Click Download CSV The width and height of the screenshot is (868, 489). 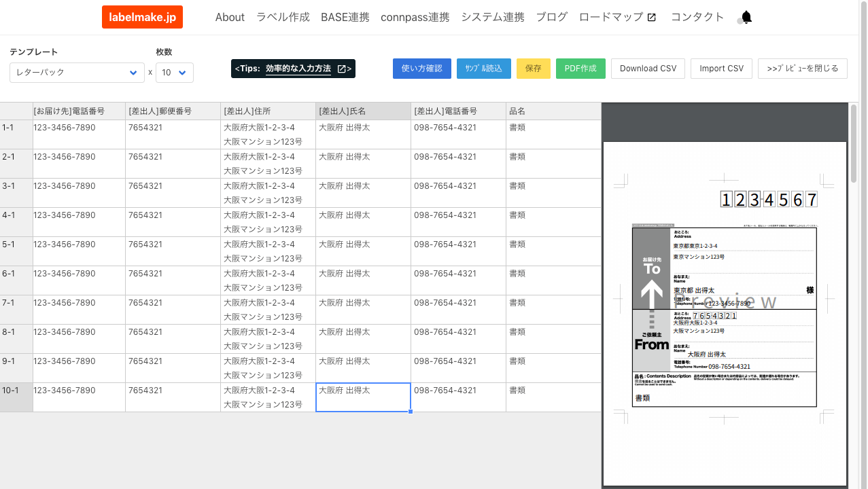(x=648, y=69)
